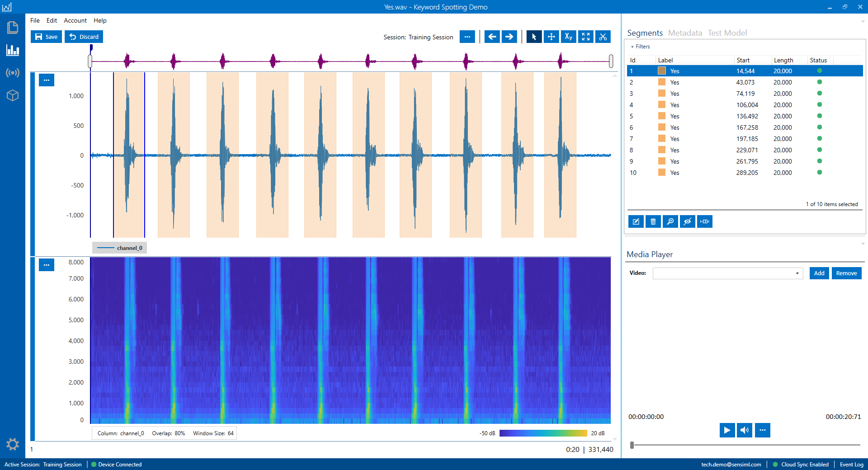868x470 pixels.
Task: Open the Help menu
Action: pyautogui.click(x=100, y=20)
